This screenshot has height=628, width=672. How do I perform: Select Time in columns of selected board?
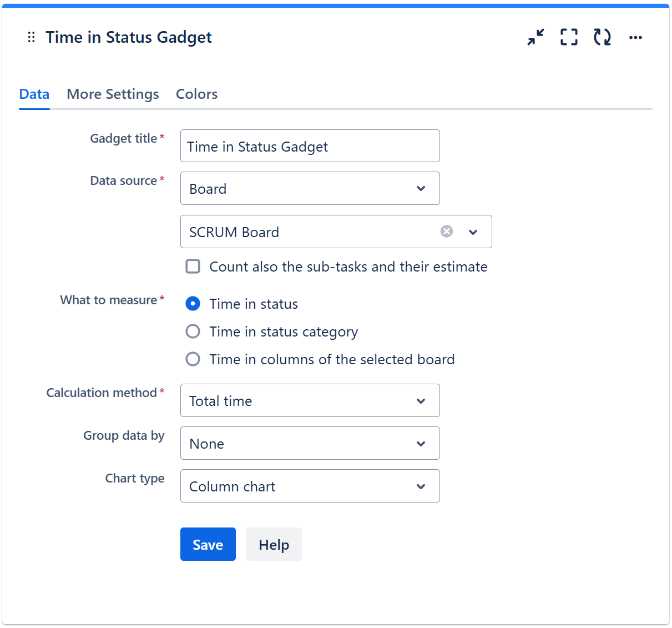[193, 359]
